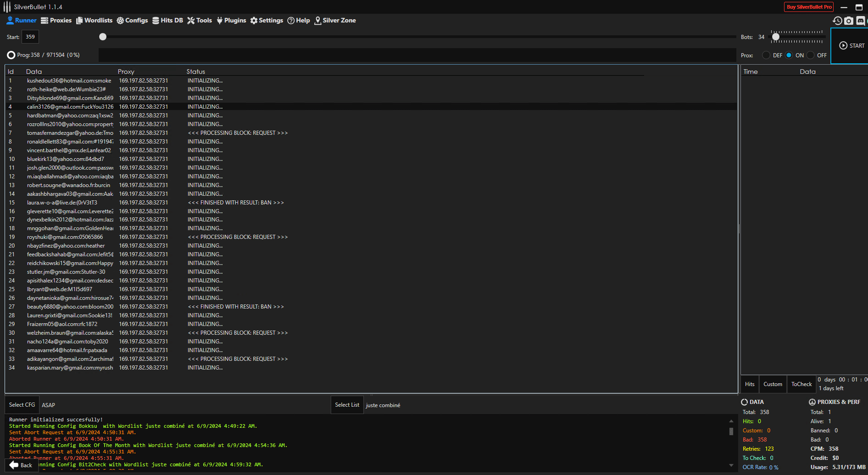Click the camera screenshot icon
Screen dimensions: 868x475
pos(849,21)
